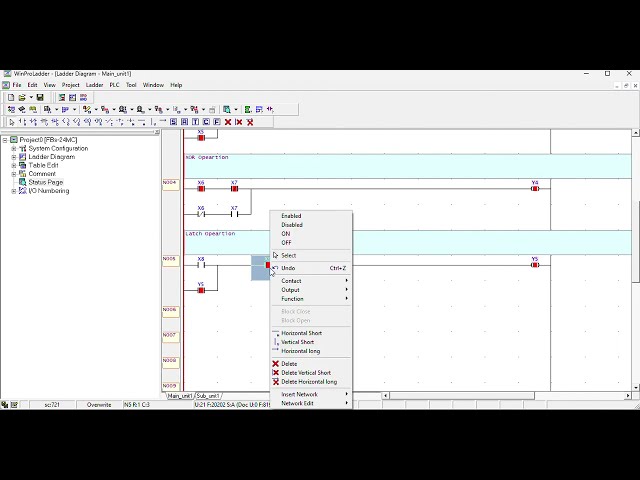
Task: Expand the System Configuration node
Action: pos(14,148)
